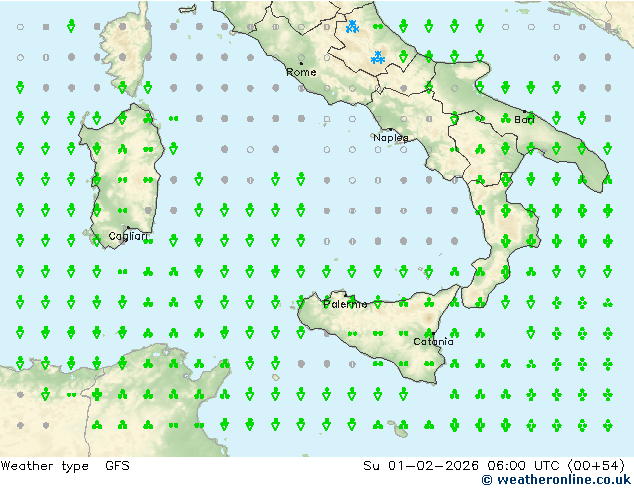Select the Catania city label

(433, 342)
